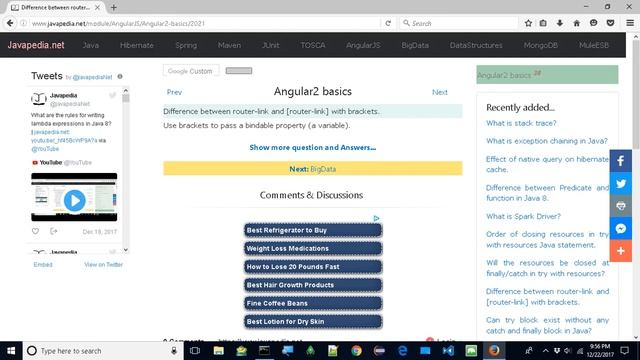
Task: Click the print side share button
Action: click(620, 206)
